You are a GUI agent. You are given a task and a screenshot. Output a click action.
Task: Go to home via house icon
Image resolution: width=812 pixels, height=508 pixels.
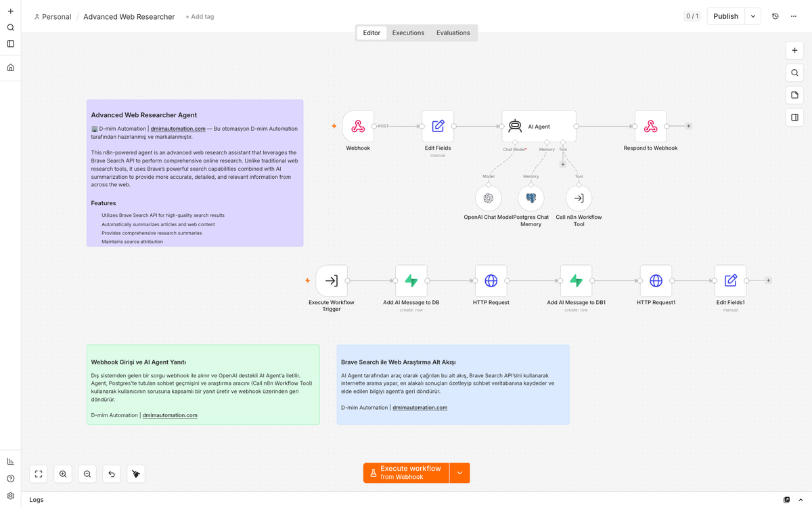pyautogui.click(x=10, y=68)
